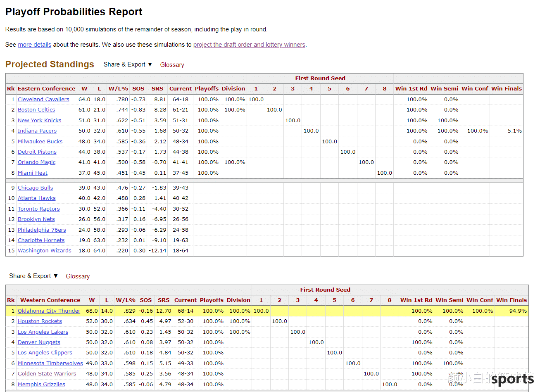Open Golden State Warriors link
540x392 pixels.
pos(47,374)
